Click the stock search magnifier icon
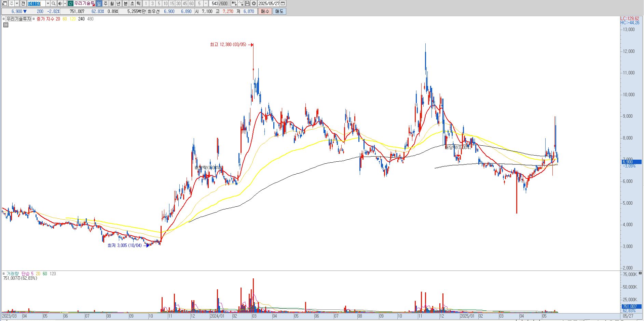The image size is (644, 321). (54, 3)
